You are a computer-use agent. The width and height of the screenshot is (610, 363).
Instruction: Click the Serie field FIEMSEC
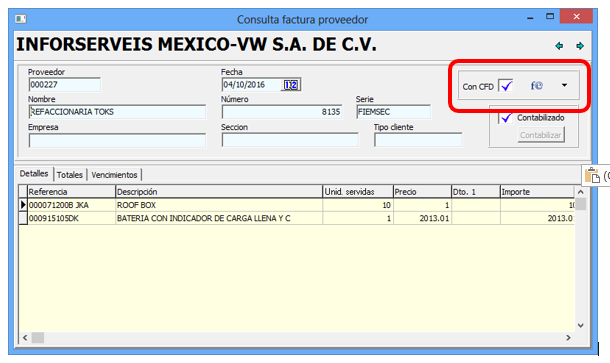coord(393,112)
